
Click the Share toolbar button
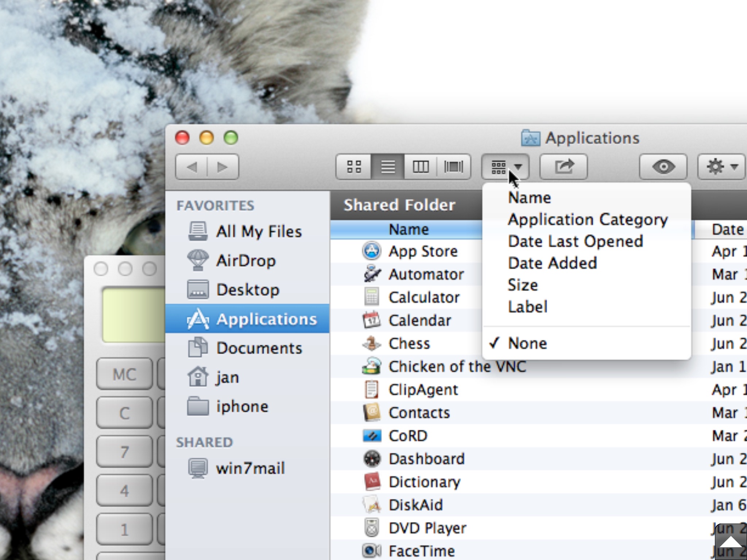pyautogui.click(x=564, y=167)
